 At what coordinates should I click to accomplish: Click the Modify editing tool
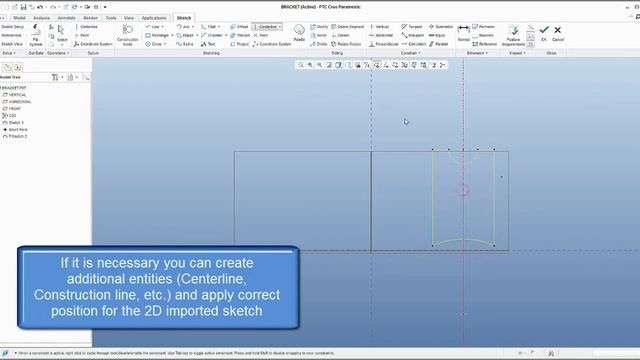pyautogui.click(x=319, y=27)
